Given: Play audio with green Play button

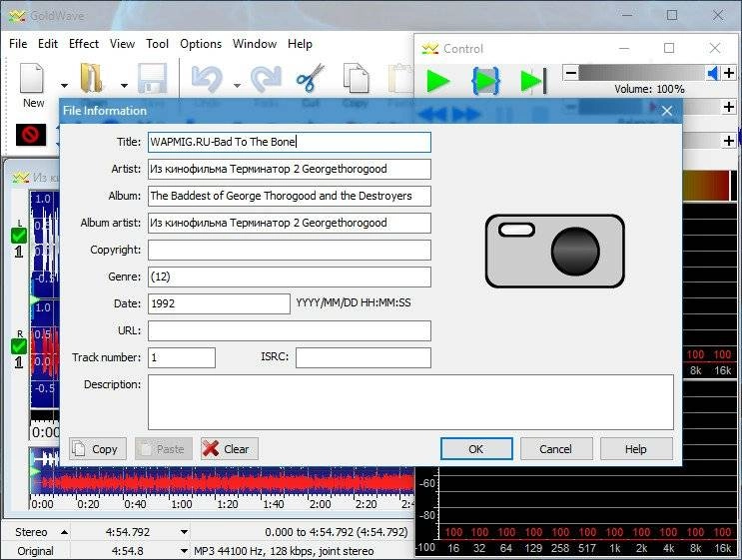Looking at the screenshot, I should coord(437,81).
